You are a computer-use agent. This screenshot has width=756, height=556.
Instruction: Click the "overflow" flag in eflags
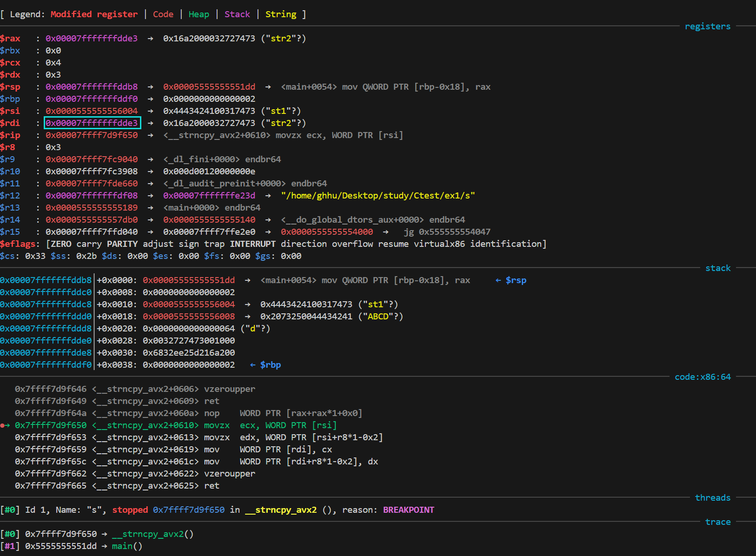point(352,244)
